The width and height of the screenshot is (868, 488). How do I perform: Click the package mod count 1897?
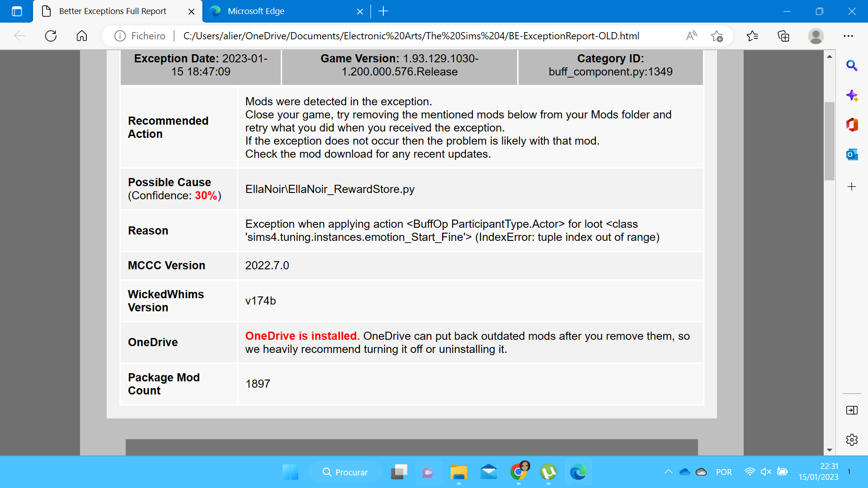(258, 384)
